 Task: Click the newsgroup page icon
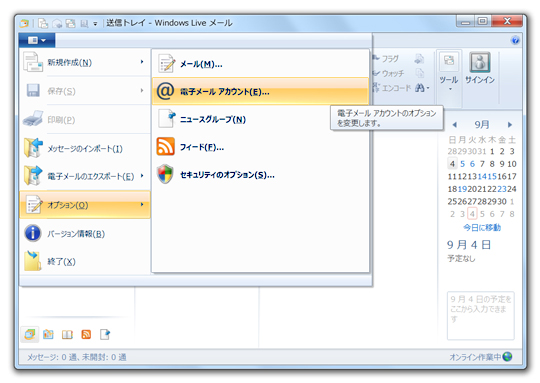167,118
